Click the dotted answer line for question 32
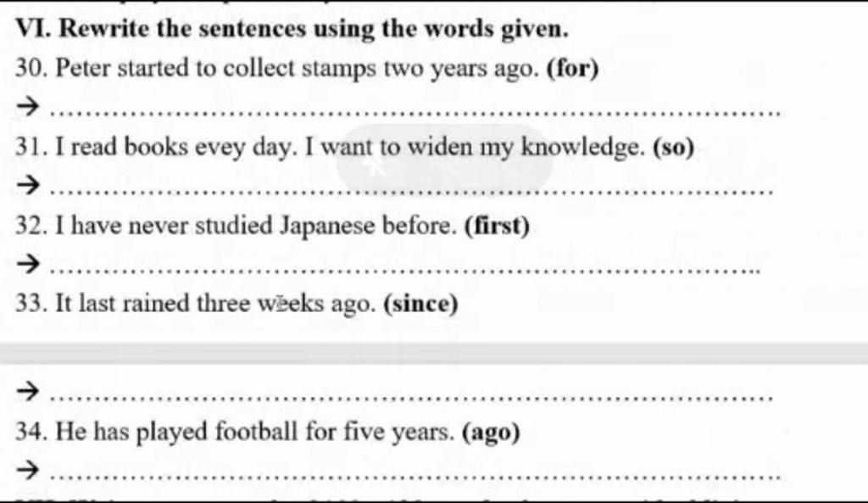 (405, 271)
